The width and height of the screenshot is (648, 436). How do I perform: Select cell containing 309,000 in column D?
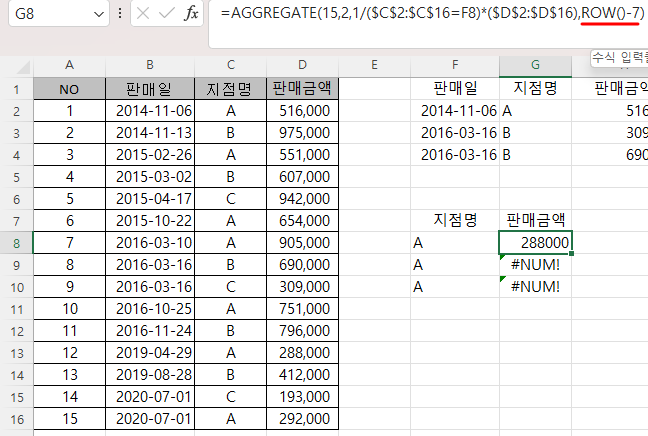(303, 286)
